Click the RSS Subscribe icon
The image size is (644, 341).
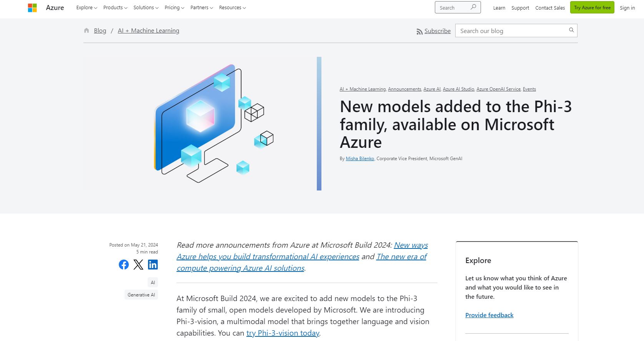[419, 31]
